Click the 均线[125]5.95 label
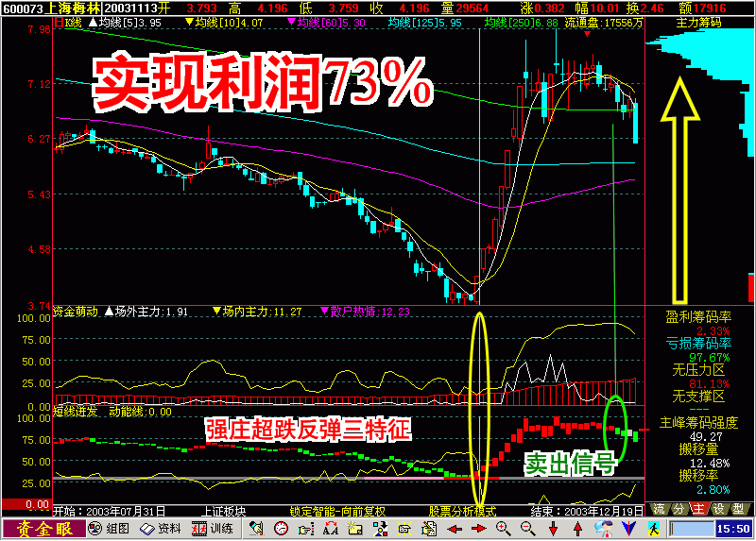 [x=424, y=22]
